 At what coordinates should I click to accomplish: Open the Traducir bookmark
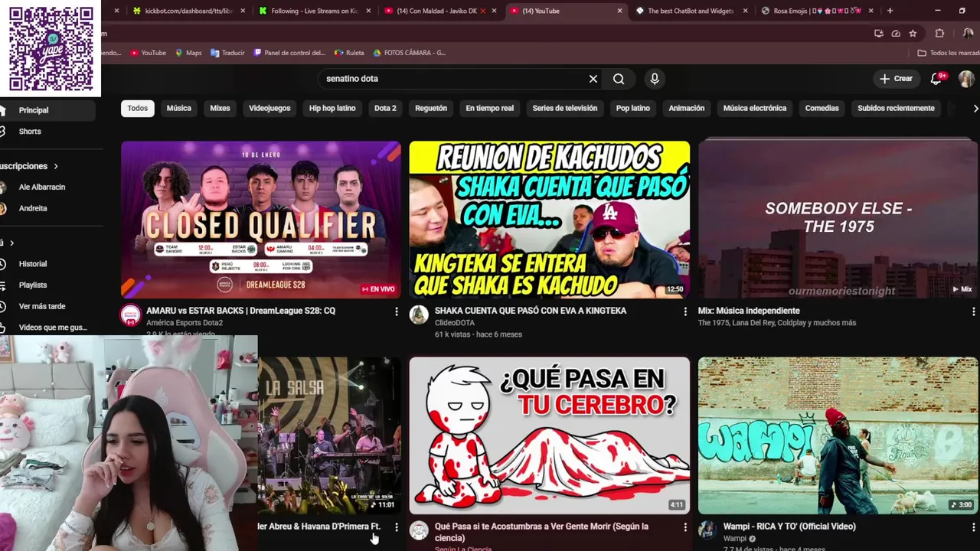click(227, 53)
